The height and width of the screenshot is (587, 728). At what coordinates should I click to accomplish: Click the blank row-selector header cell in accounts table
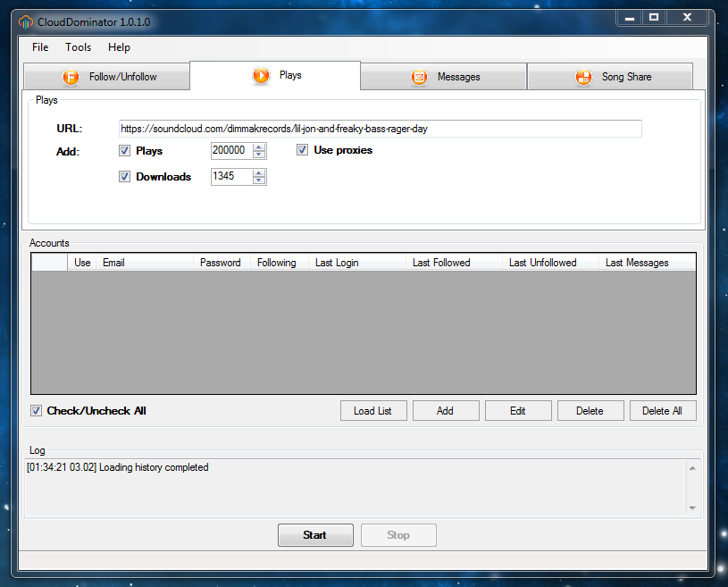pyautogui.click(x=49, y=263)
